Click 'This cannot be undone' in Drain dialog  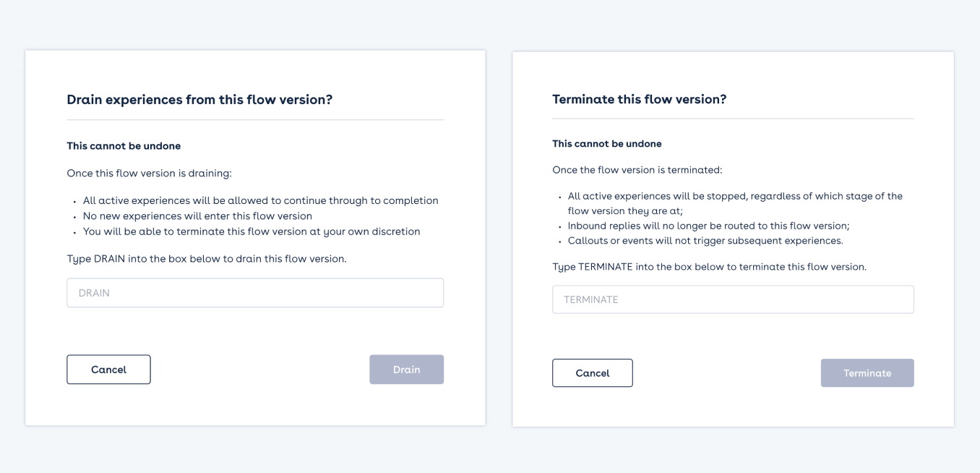pos(124,146)
